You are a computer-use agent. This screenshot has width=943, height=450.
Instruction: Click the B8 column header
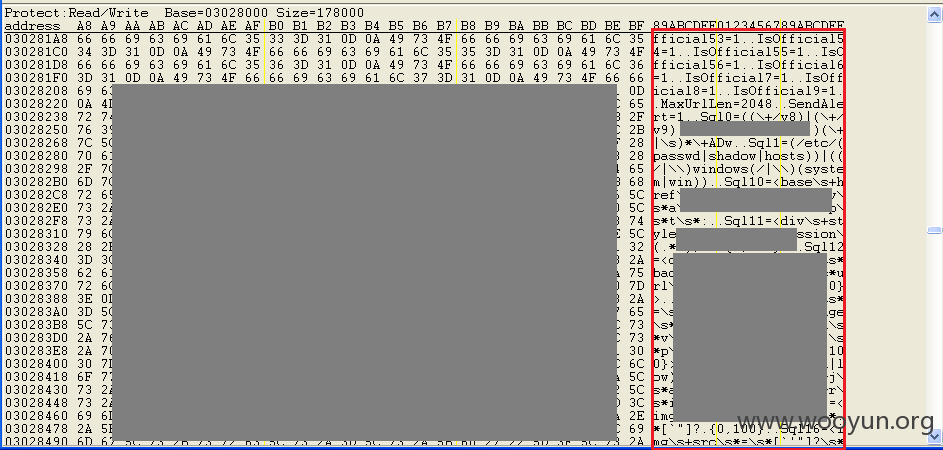[468, 26]
